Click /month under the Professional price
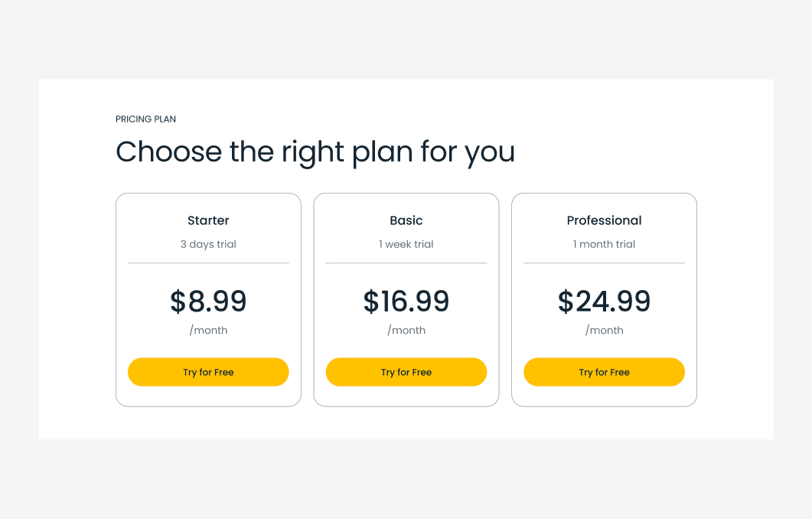 click(605, 330)
